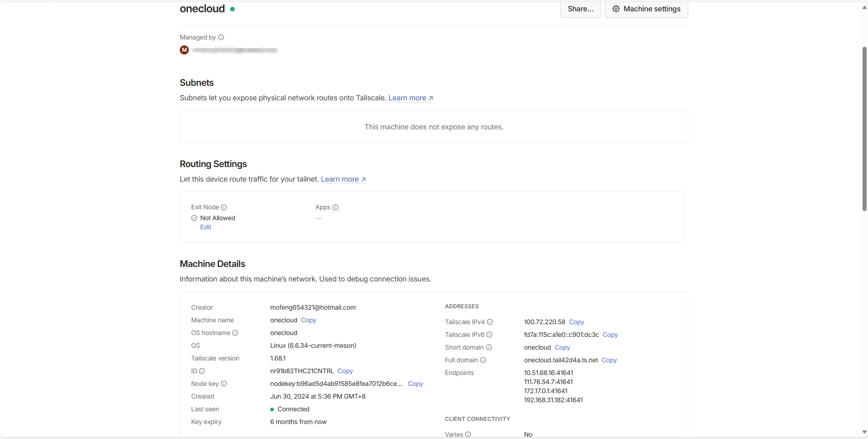Open Learn more link under Routing Settings
This screenshot has height=439, width=868.
[x=343, y=179]
